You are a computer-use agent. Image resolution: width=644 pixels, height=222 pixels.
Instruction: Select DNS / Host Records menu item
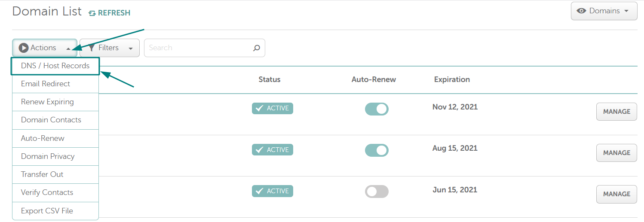pyautogui.click(x=55, y=66)
